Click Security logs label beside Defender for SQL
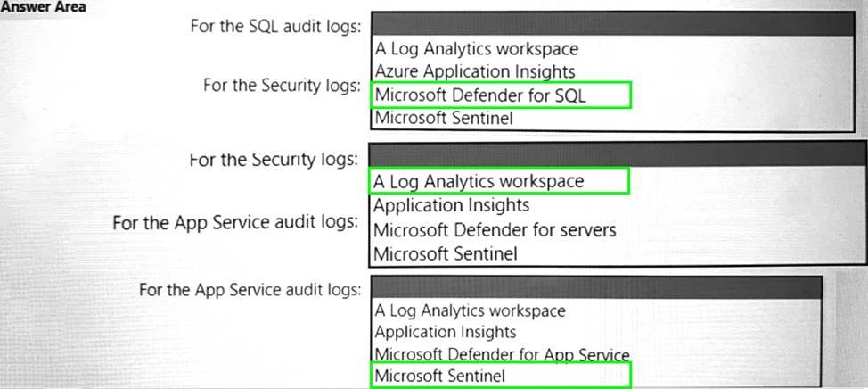 pyautogui.click(x=282, y=85)
